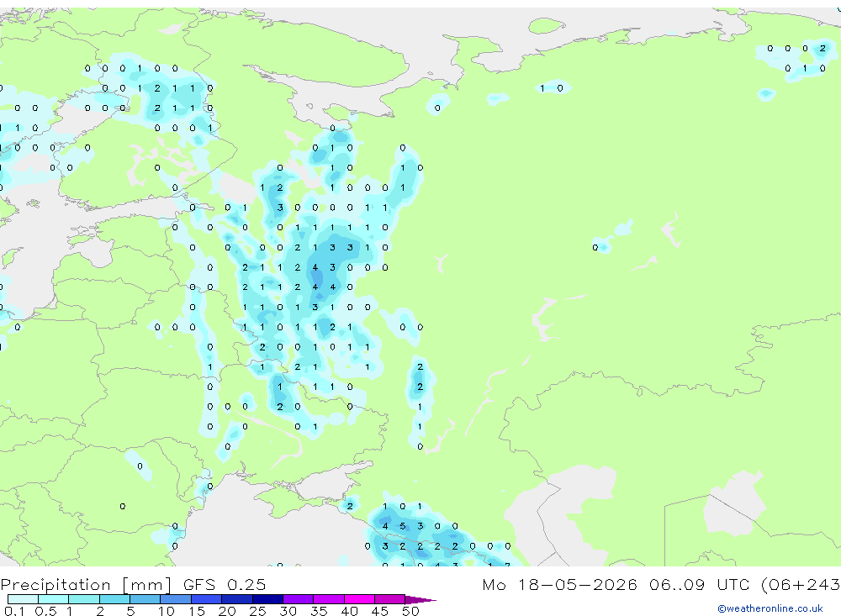Screen dimensions: 841x616
Task: Open the weatheronline.co.uk copyright link
Action: point(770,608)
